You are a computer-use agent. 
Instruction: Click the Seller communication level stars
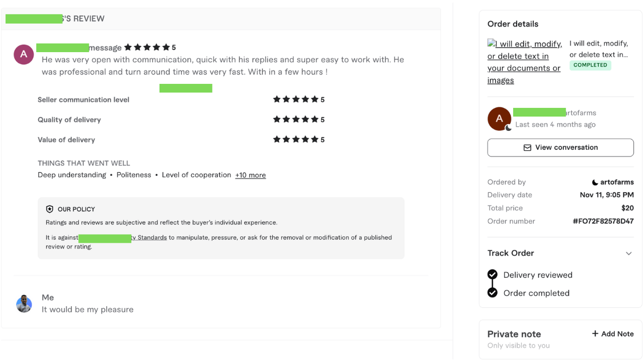coord(296,100)
